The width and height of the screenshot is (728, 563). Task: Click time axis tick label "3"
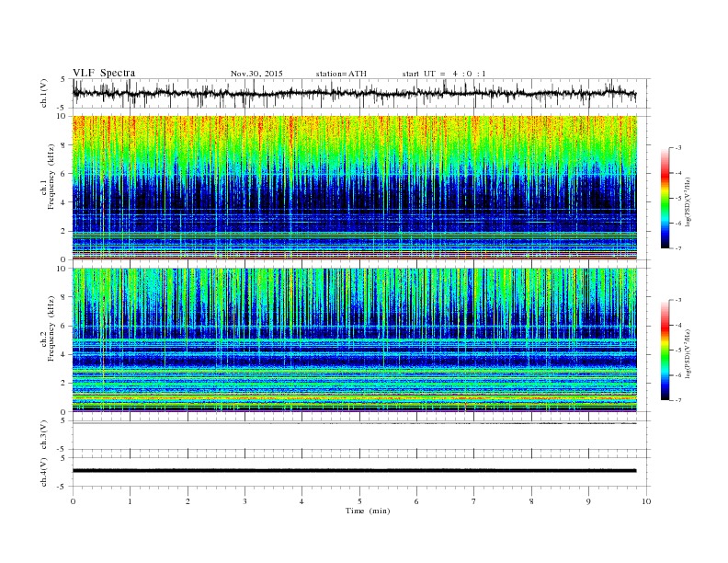tap(245, 501)
